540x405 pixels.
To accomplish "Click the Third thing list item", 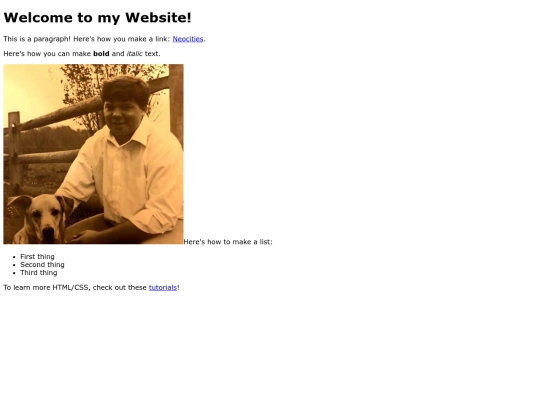I will tap(39, 272).
